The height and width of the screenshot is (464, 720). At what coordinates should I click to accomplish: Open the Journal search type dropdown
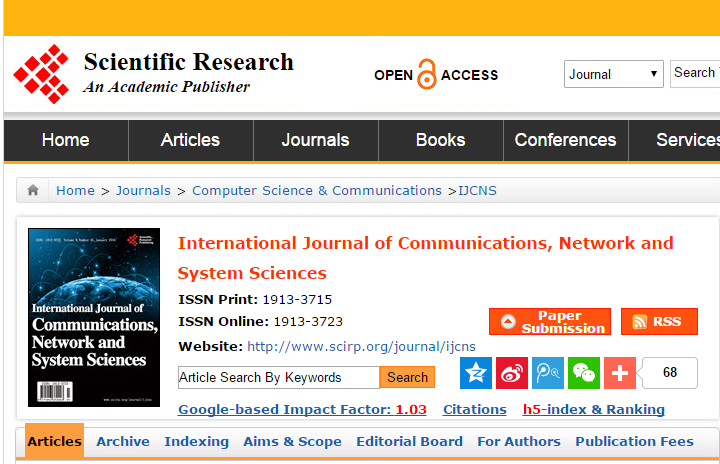pyautogui.click(x=613, y=74)
